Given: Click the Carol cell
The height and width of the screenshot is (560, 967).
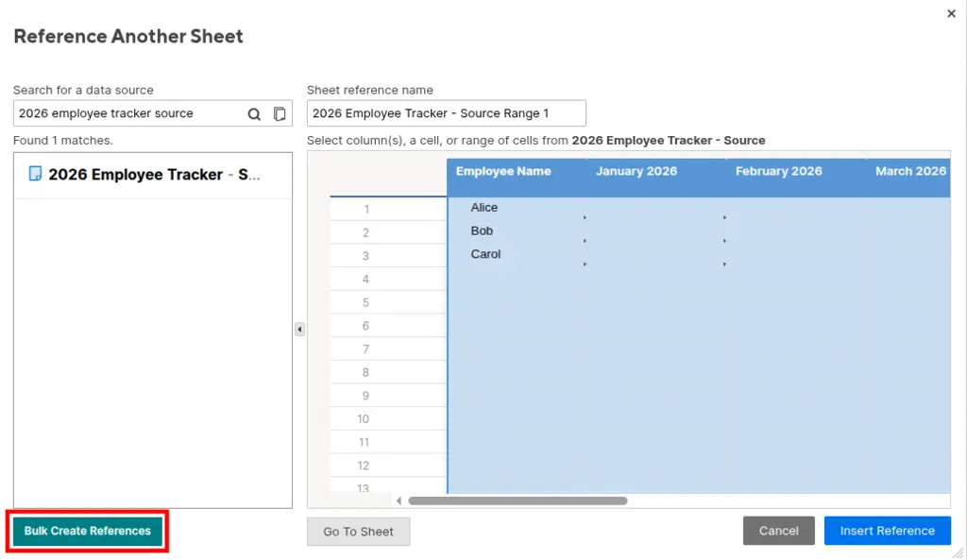Looking at the screenshot, I should tap(517, 255).
